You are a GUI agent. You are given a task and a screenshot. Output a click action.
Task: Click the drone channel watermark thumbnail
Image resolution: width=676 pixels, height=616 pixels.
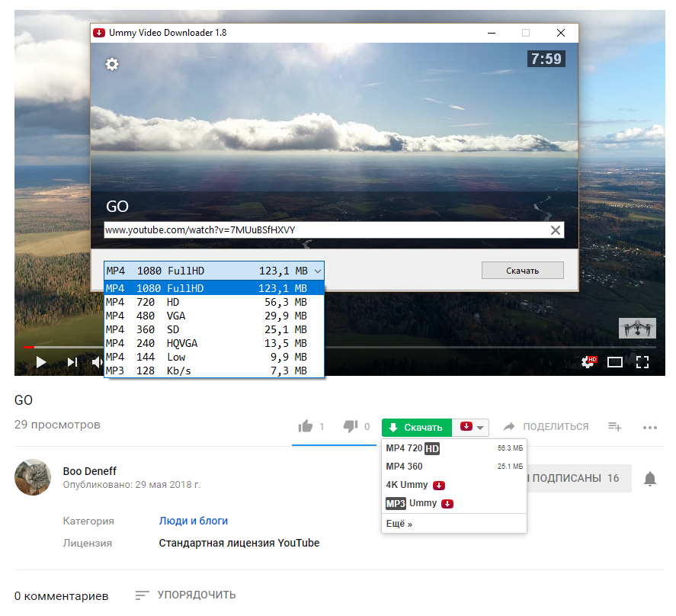click(x=637, y=329)
